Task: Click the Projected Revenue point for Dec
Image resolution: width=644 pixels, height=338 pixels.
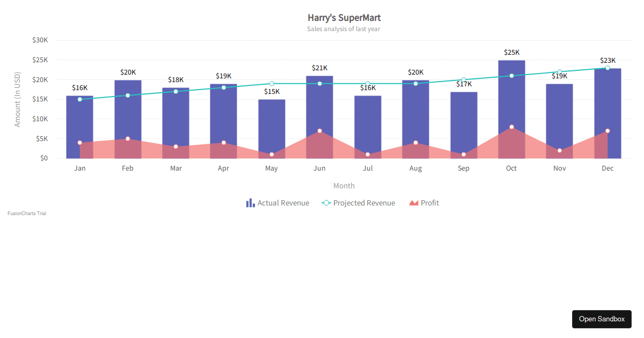Action: pyautogui.click(x=608, y=68)
